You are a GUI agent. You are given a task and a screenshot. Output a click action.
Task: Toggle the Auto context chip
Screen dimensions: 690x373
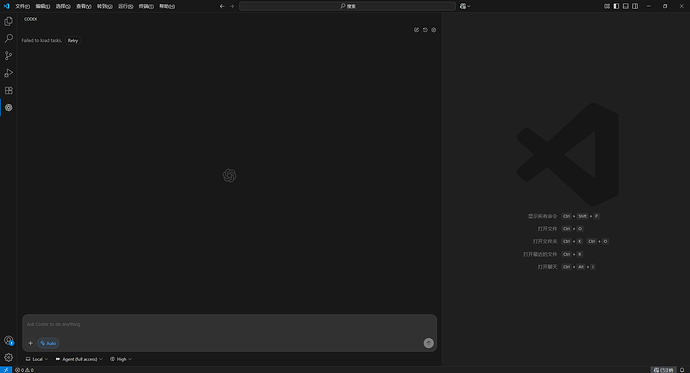point(48,343)
